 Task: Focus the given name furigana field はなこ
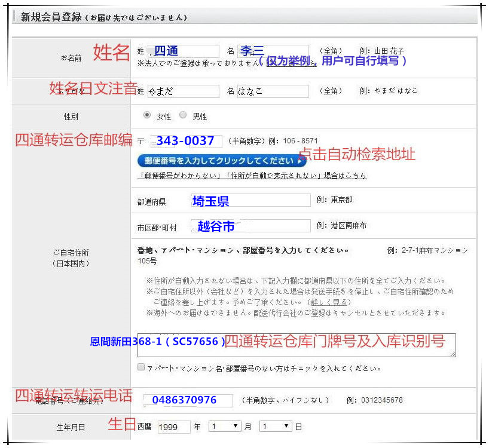click(273, 91)
